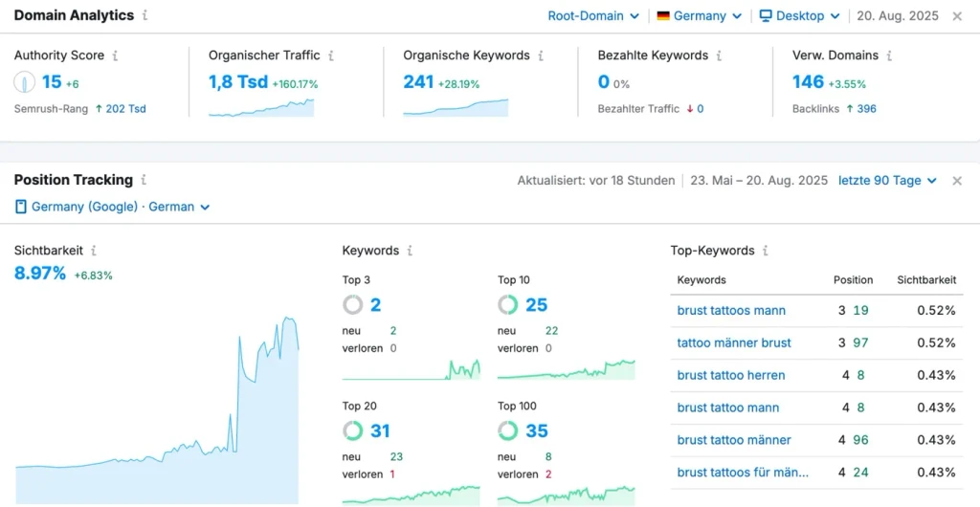The height and width of the screenshot is (507, 980).
Task: Open keyword brust tattoo herren
Action: point(730,375)
